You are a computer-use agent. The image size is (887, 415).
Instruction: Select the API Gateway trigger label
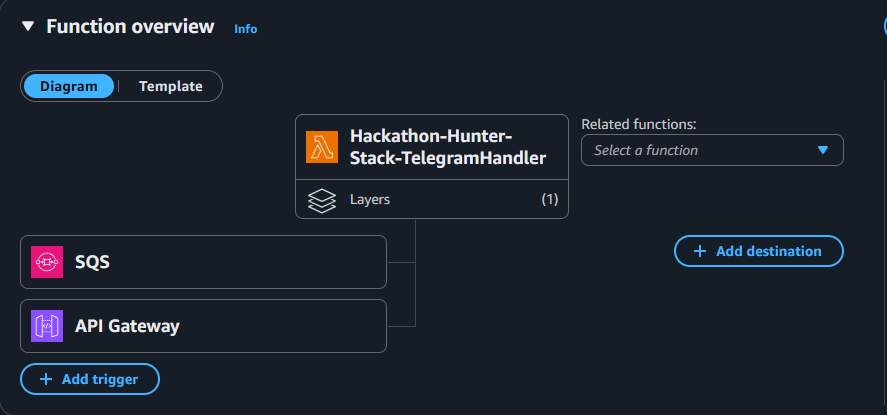click(x=127, y=326)
